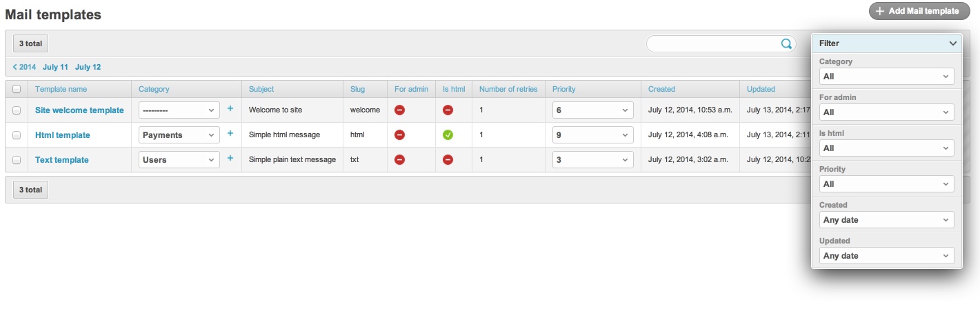Click plus icon next to Payments category
The width and height of the screenshot is (980, 309).
230,134
